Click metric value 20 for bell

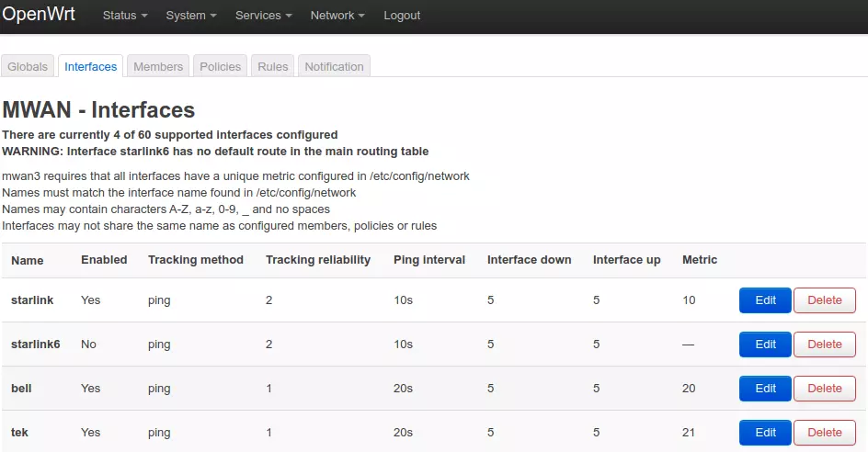point(689,389)
